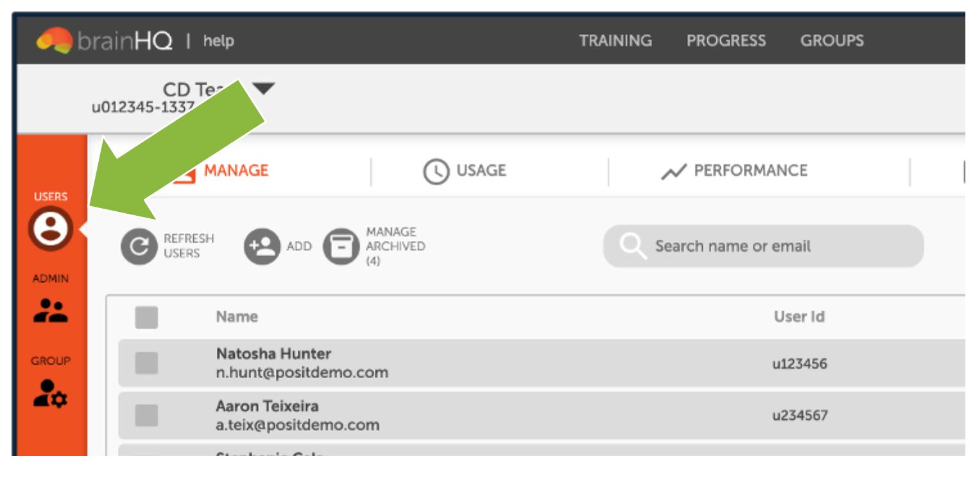The image size is (980, 479).
Task: Open the Admin icon in the sidebar
Action: click(x=50, y=310)
